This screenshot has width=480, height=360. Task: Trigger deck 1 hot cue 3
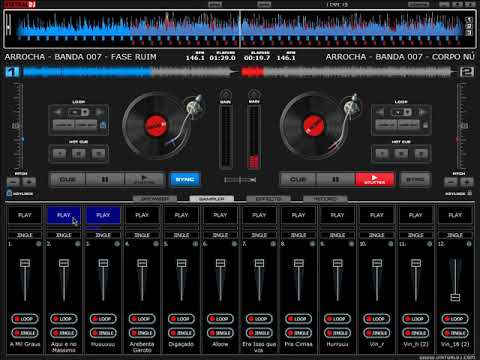98,154
